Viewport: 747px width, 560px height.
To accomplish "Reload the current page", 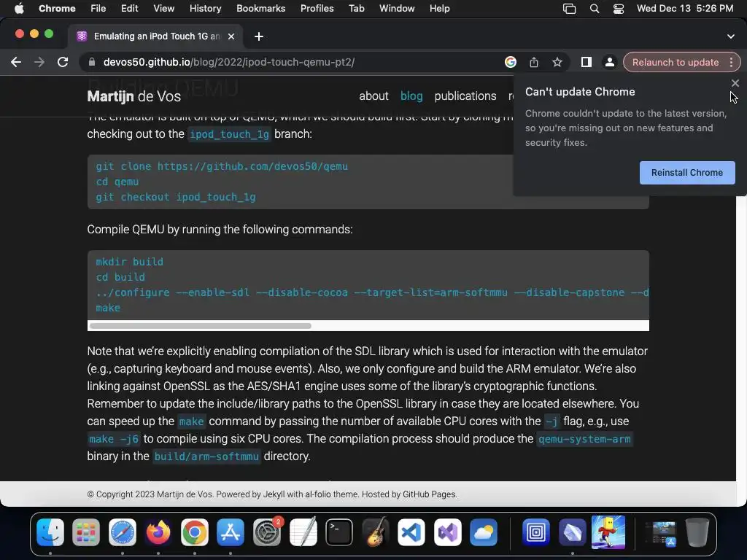I will point(63,62).
